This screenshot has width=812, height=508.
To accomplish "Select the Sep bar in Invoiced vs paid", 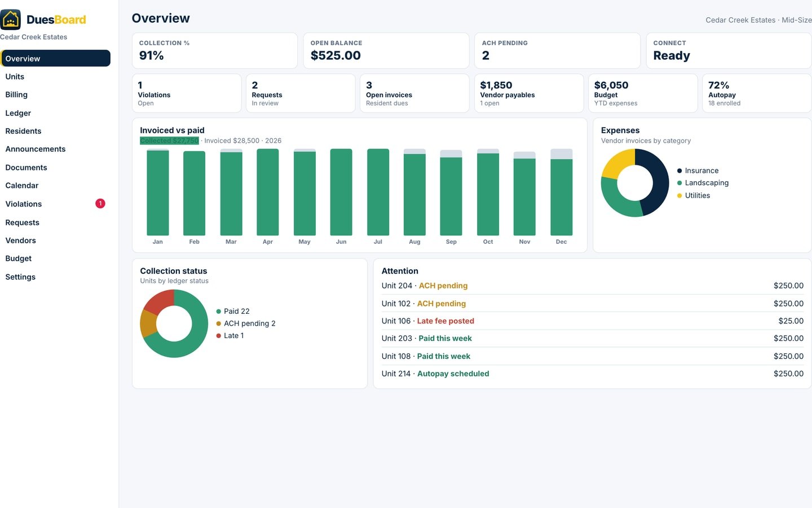I will pyautogui.click(x=451, y=192).
